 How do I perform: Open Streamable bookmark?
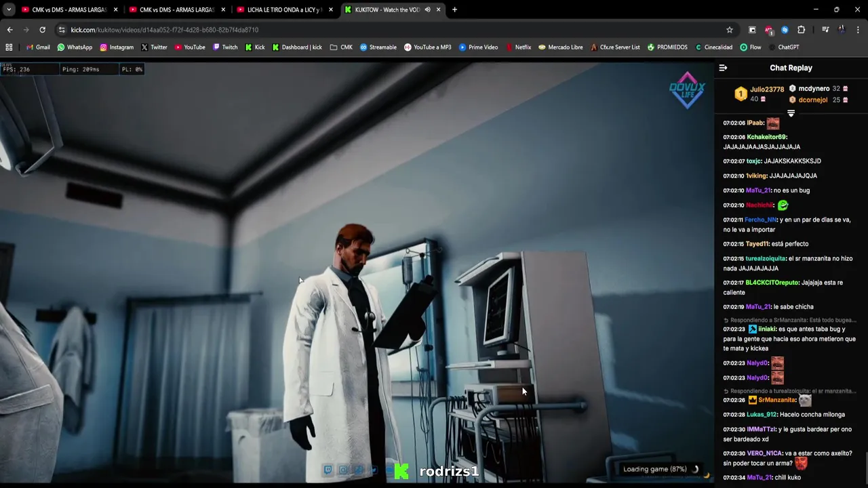pyautogui.click(x=378, y=47)
